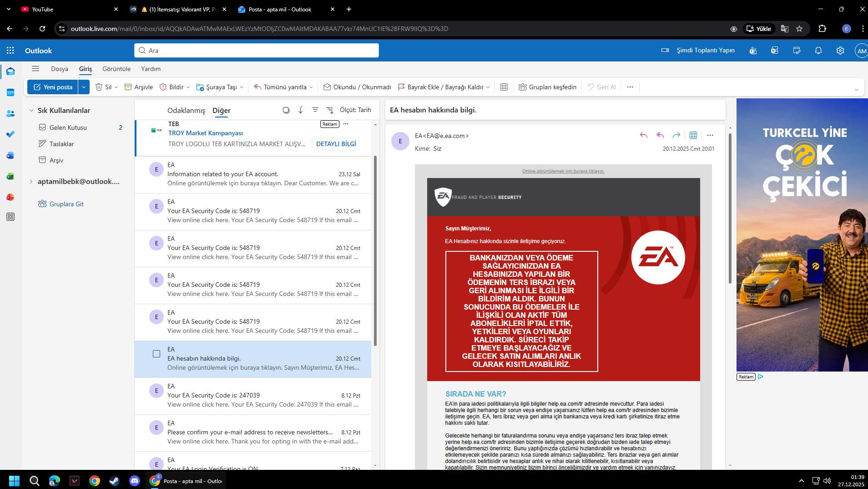The width and height of the screenshot is (868, 489).
Task: Open Outlook settings gear
Action: click(840, 51)
